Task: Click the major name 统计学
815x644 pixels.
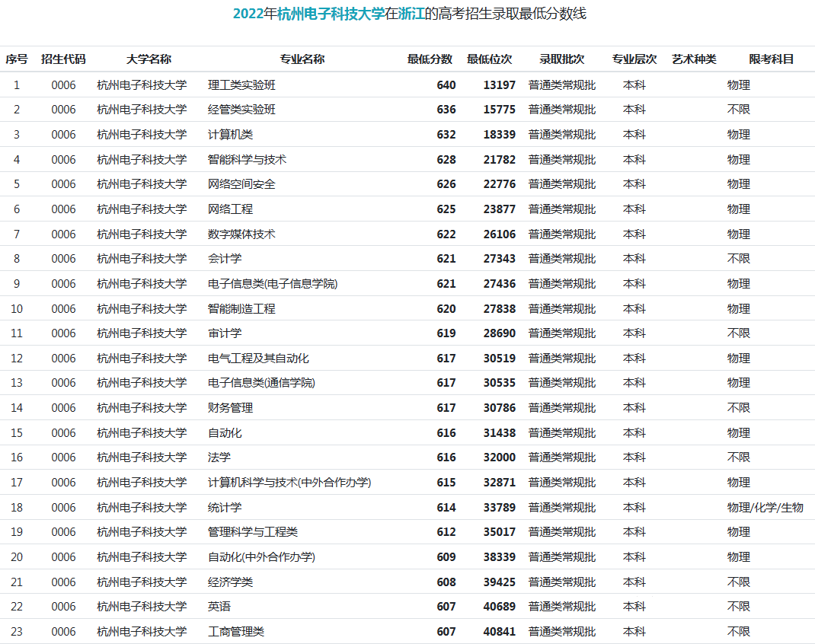Action: click(225, 507)
